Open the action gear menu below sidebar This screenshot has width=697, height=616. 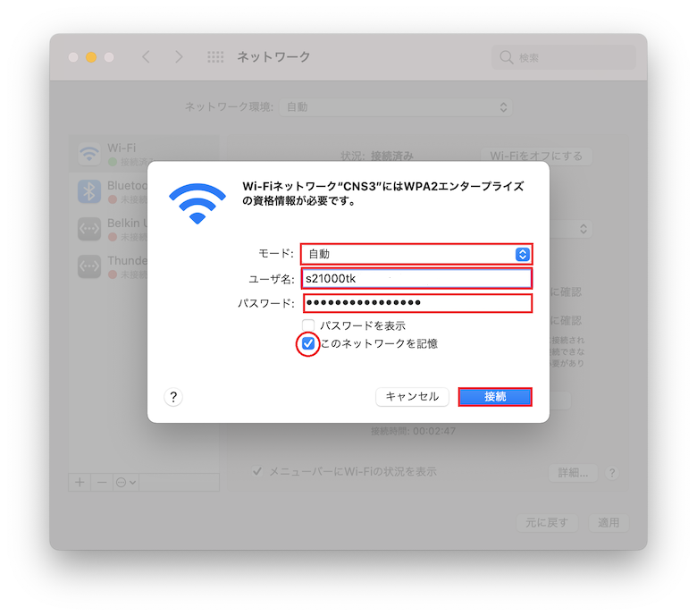tap(126, 482)
